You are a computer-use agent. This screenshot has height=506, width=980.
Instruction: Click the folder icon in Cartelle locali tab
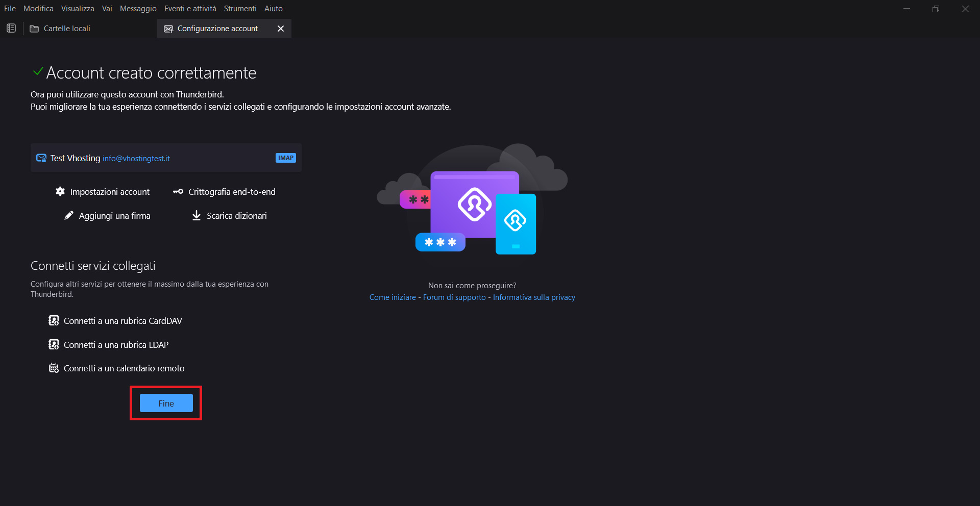click(x=34, y=29)
